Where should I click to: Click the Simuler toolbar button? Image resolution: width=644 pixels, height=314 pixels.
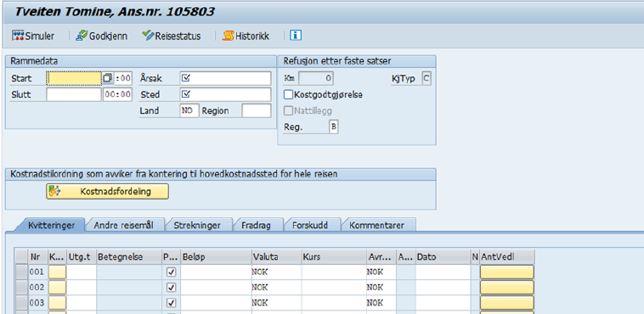pos(33,36)
